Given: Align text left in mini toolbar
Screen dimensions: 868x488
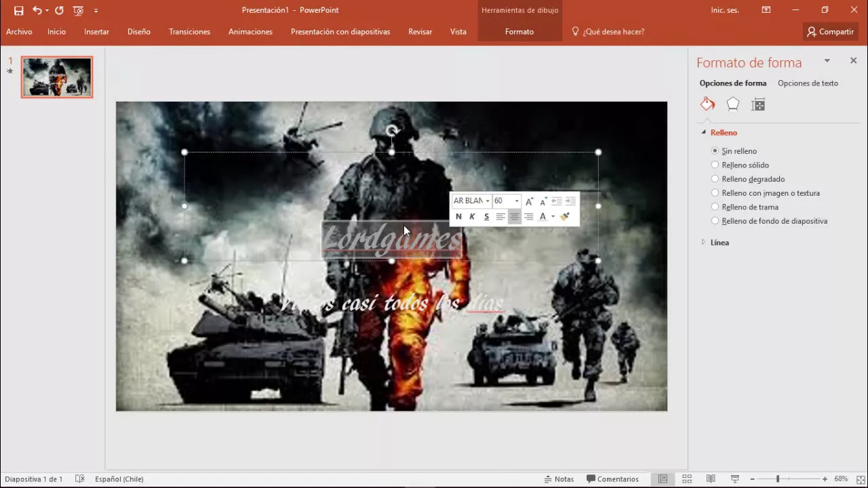Looking at the screenshot, I should coord(500,217).
